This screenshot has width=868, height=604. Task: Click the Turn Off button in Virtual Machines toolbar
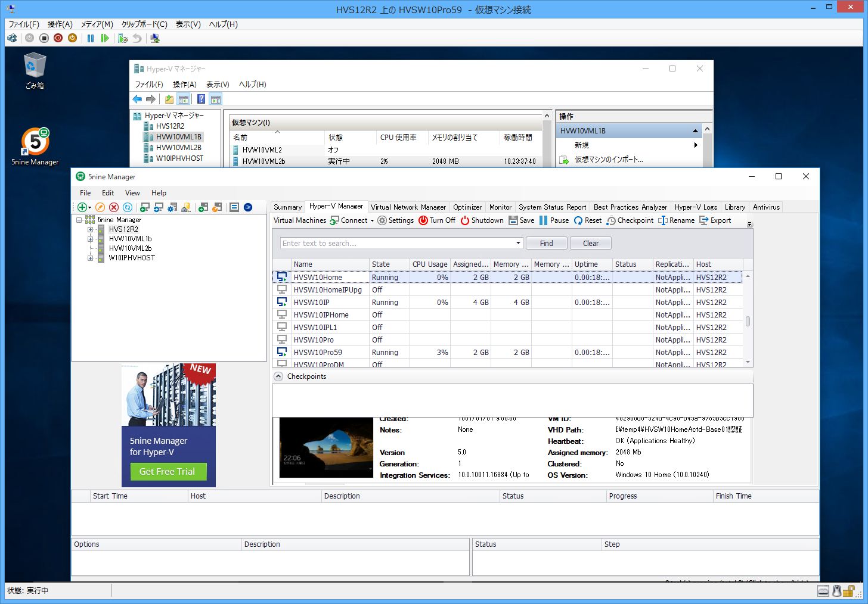pos(437,220)
